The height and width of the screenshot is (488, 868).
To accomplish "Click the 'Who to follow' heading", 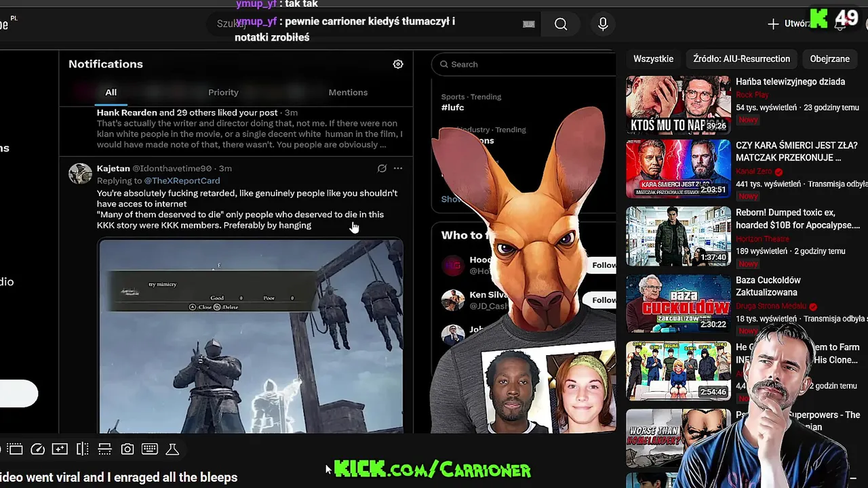I will [x=463, y=235].
